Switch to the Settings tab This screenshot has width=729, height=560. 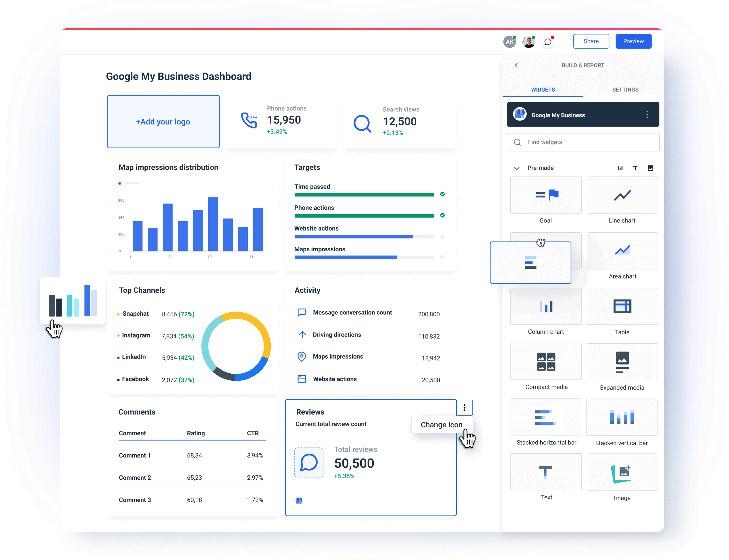pyautogui.click(x=625, y=89)
